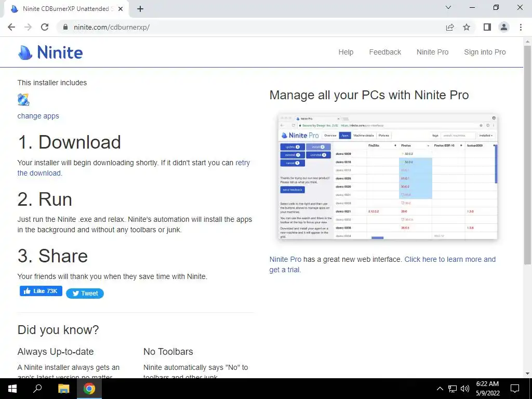Screen dimensions: 532x399
Task: Click the Chrome taskbar icon
Action: click(89, 389)
